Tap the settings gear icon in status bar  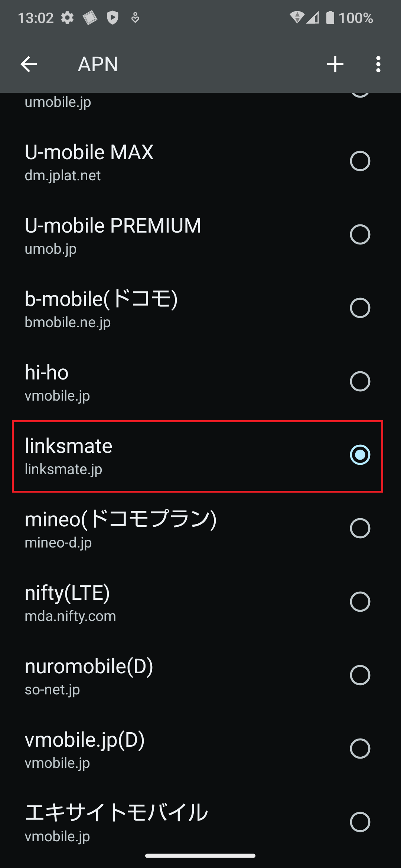tap(67, 17)
